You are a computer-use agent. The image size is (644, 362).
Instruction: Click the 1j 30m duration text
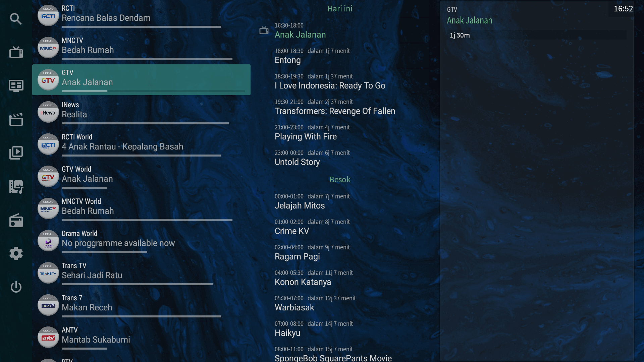[x=460, y=35]
